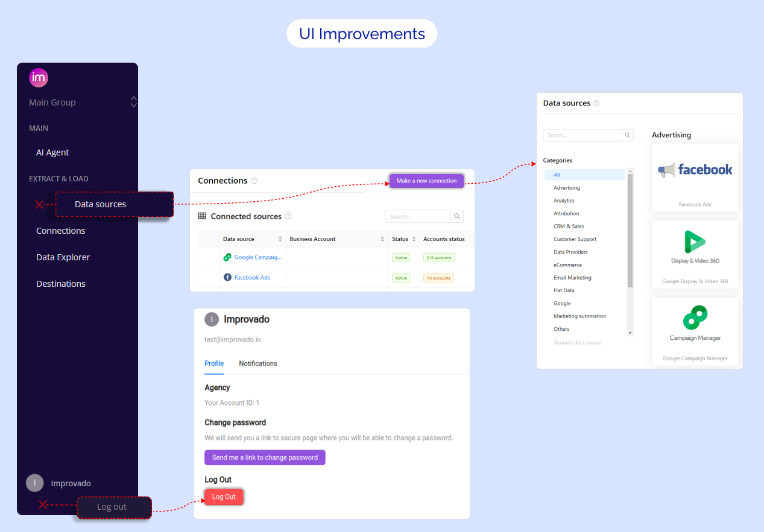Click help icon next to Data sources title
This screenshot has height=532, width=764.
(x=596, y=103)
